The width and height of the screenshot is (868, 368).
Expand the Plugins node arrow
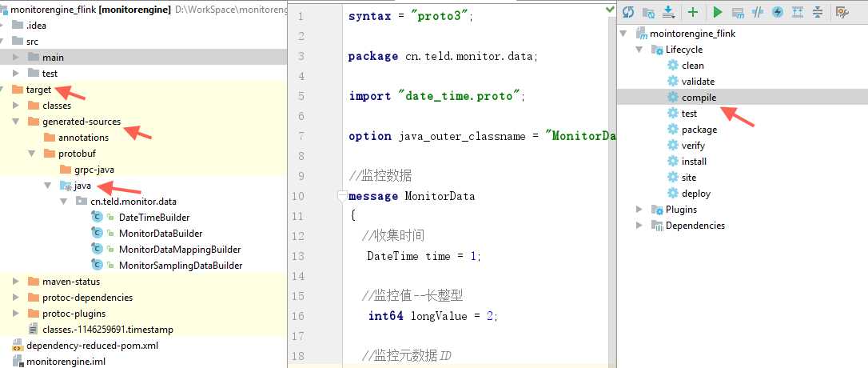coord(639,210)
